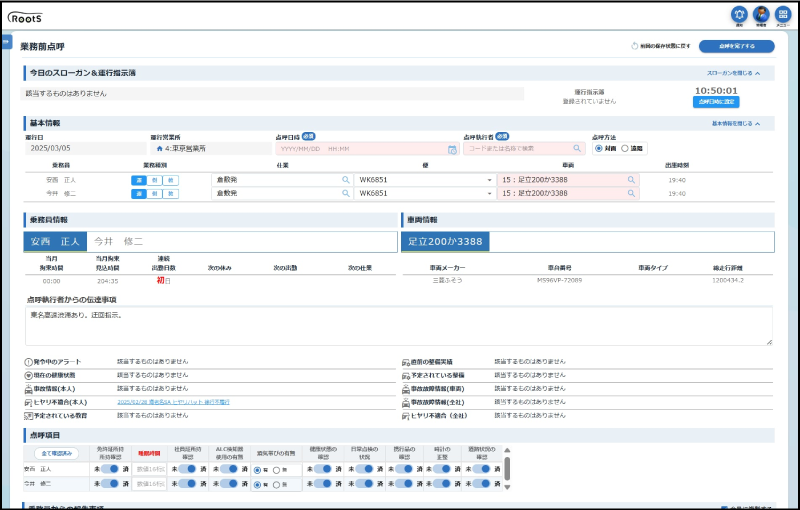Screen dimensions: 800x510
Task: Click search icon in first row 仕業 field
Action: (x=346, y=180)
